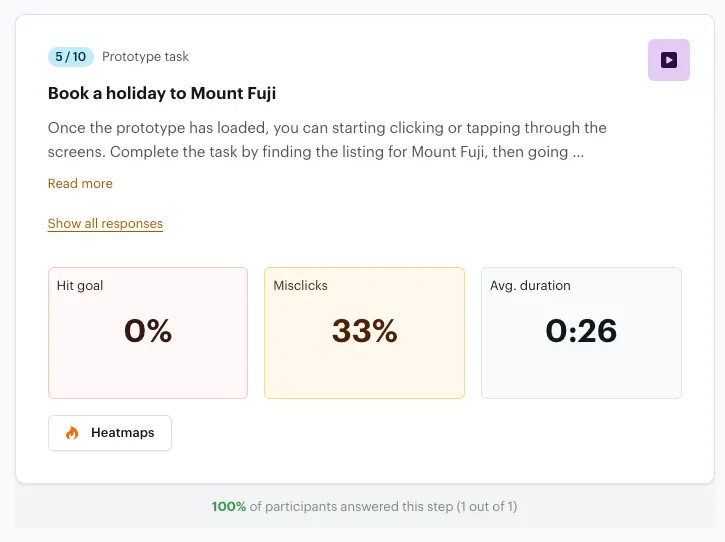Open the Heatmaps view
This screenshot has height=542, width=725.
point(110,433)
